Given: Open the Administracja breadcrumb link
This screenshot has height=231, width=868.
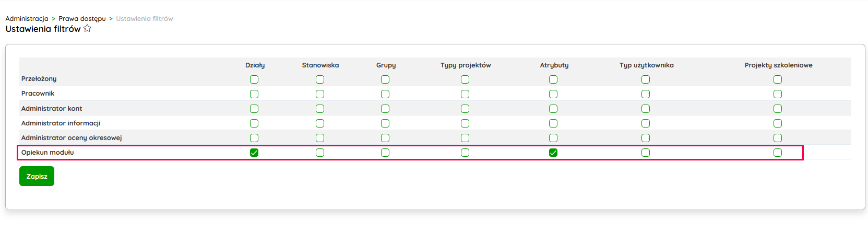Looking at the screenshot, I should tap(27, 19).
